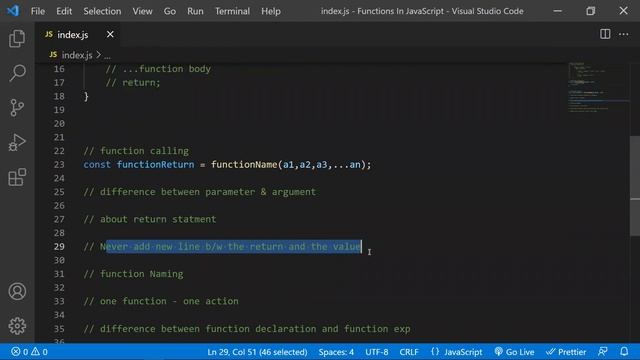The image size is (640, 360).
Task: Restore down the VS Code window
Action: 591,11
